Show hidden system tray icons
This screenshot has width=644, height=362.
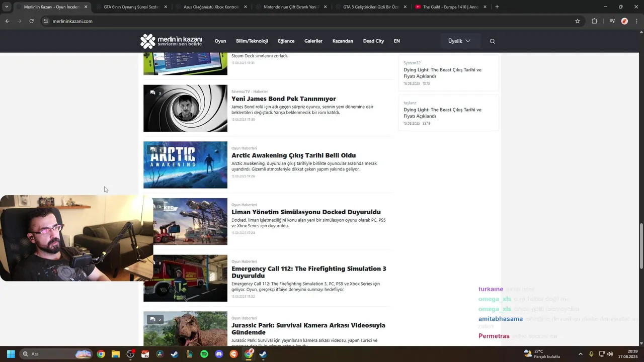[580, 354]
